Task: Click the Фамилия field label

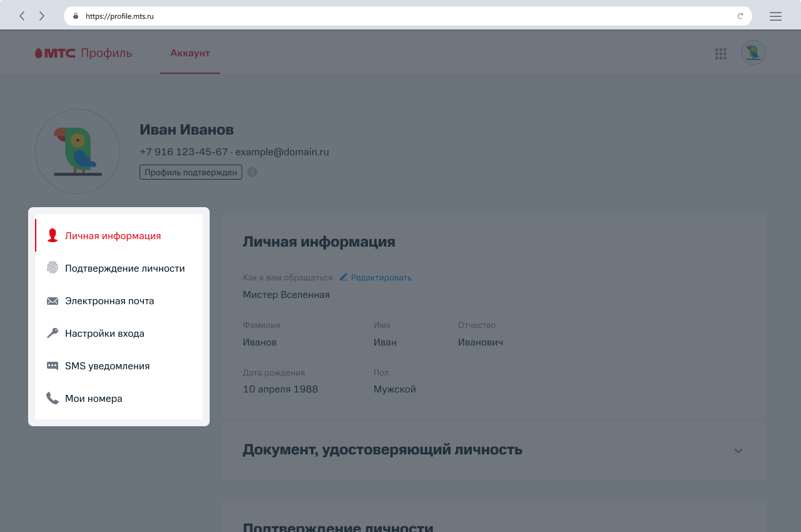Action: tap(262, 325)
